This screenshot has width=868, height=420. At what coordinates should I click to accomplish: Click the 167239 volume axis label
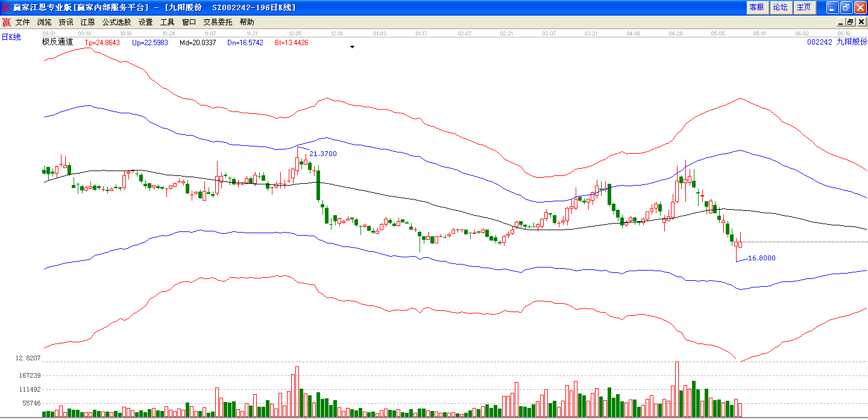click(x=30, y=375)
